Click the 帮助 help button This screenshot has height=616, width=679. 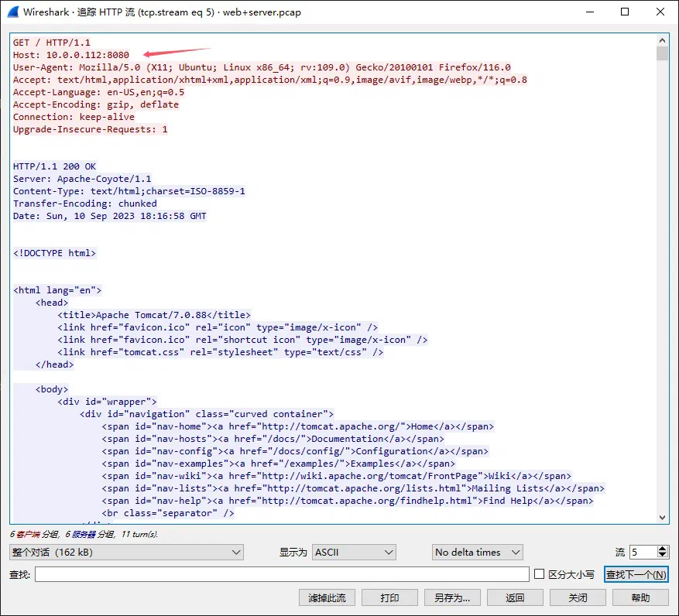(x=640, y=598)
